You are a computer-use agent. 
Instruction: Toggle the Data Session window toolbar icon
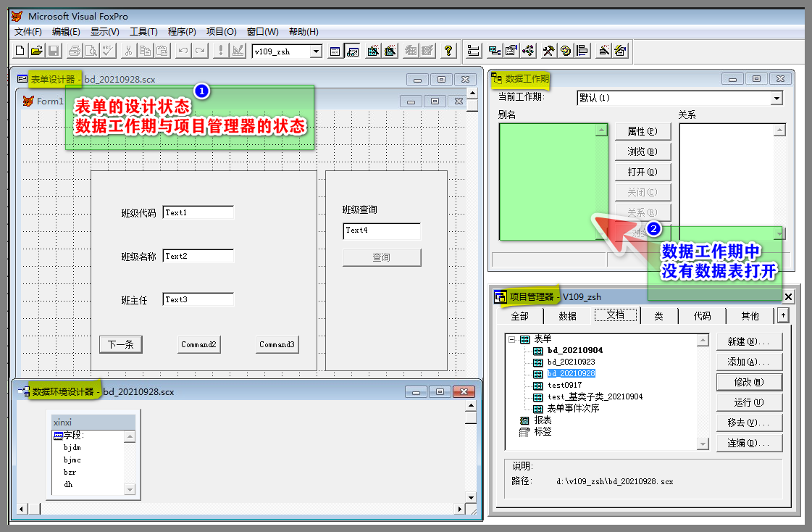pos(353,51)
